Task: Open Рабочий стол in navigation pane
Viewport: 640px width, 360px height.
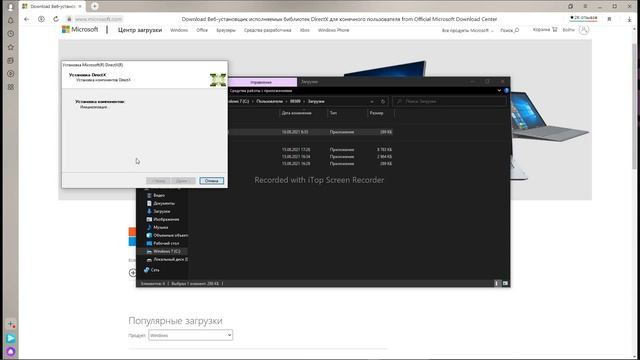Action: coord(166,243)
